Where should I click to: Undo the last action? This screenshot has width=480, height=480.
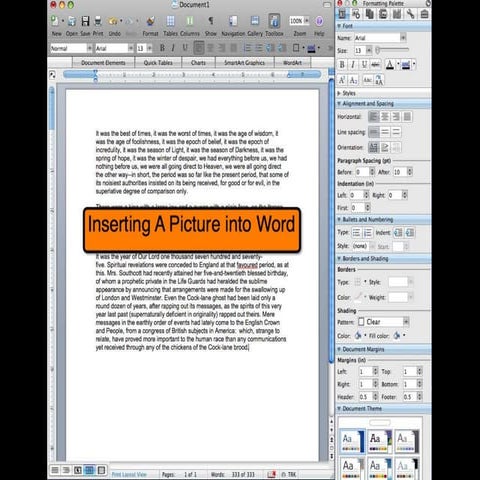tap(113, 21)
